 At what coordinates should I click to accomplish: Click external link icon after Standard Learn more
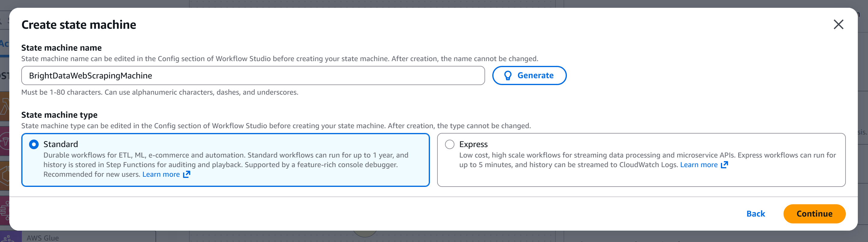point(187,174)
